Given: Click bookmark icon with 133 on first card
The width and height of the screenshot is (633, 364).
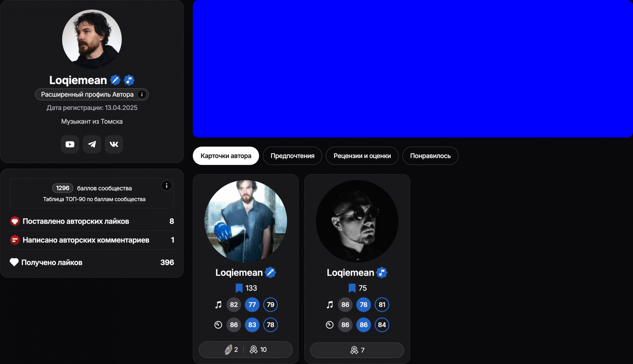Looking at the screenshot, I should pyautogui.click(x=239, y=288).
